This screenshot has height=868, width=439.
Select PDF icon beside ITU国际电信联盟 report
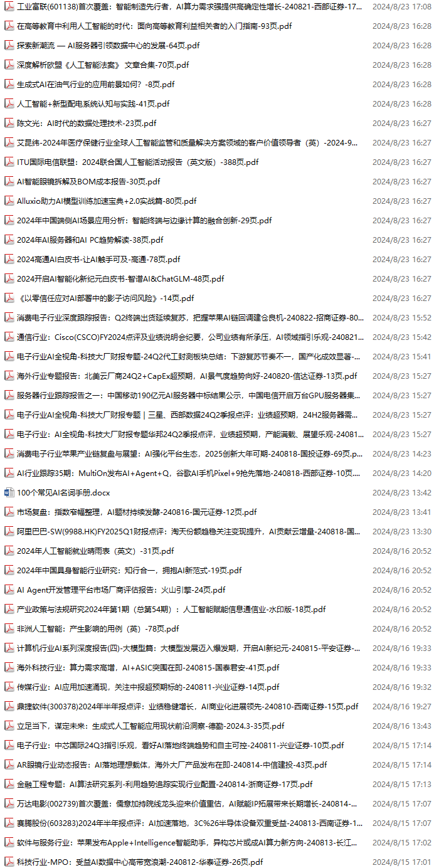9,162
